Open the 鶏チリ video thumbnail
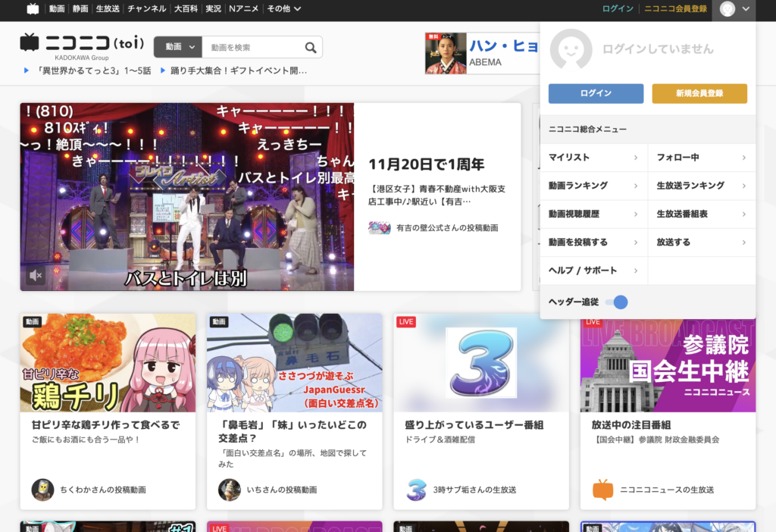The image size is (776, 532). point(108,363)
